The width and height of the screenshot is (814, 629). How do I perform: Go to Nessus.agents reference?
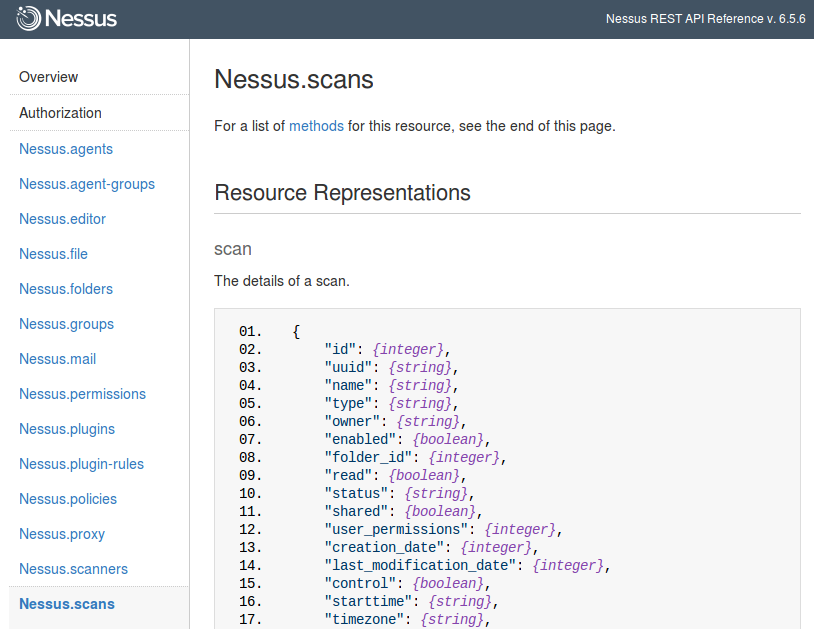[x=66, y=149]
